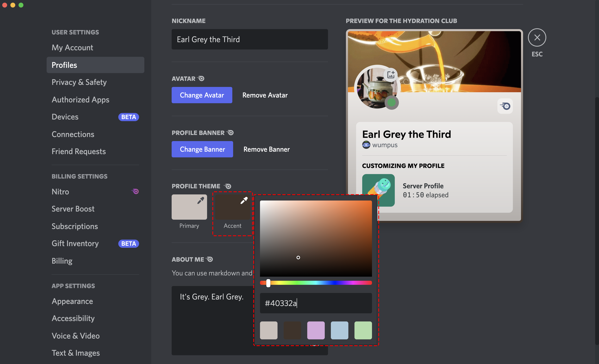Click the hex color input field
Image resolution: width=599 pixels, height=364 pixels.
tap(316, 303)
